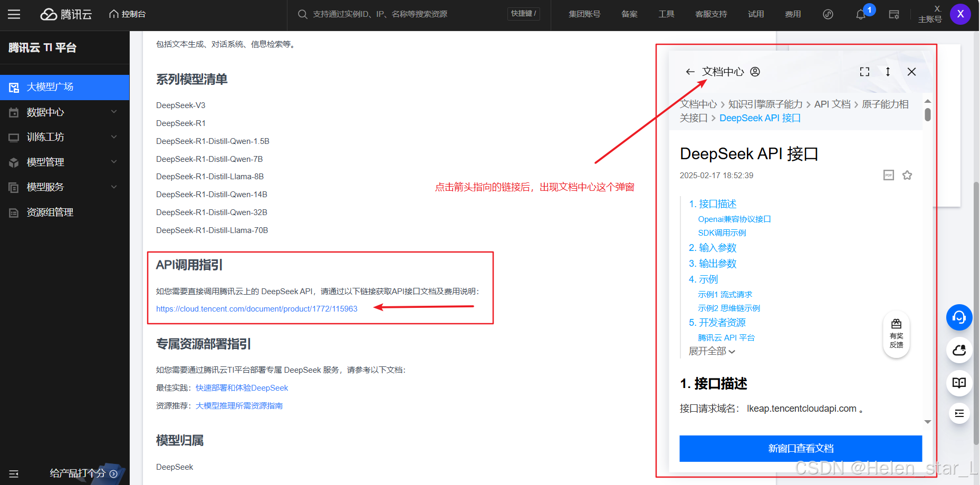Open 快速部署和体验DeepSeek link
Image resolution: width=980 pixels, height=485 pixels.
(242, 388)
